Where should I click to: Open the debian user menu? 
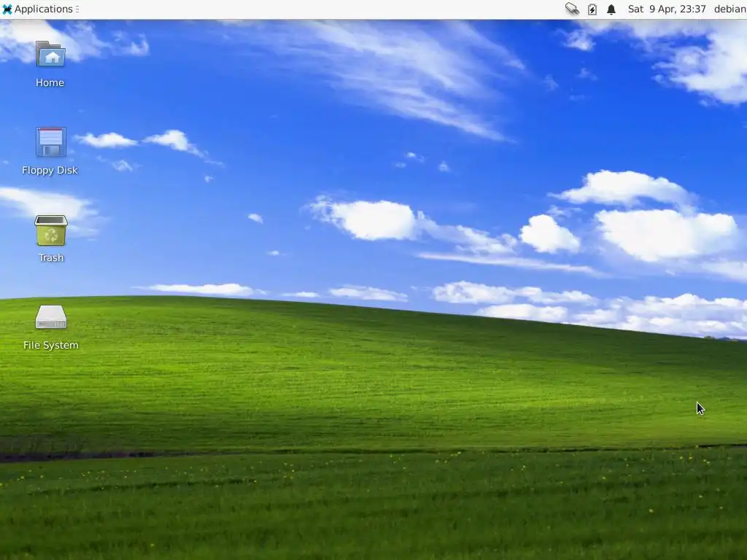point(729,9)
